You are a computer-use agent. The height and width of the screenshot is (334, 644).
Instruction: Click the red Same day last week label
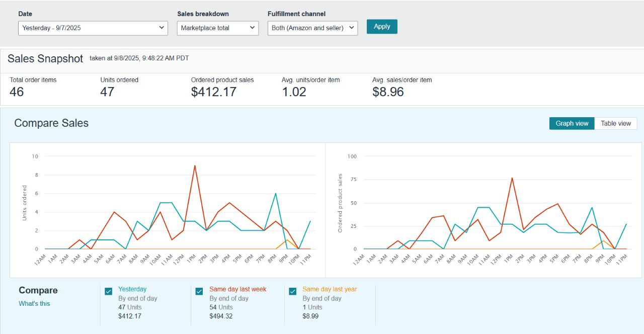point(237,289)
